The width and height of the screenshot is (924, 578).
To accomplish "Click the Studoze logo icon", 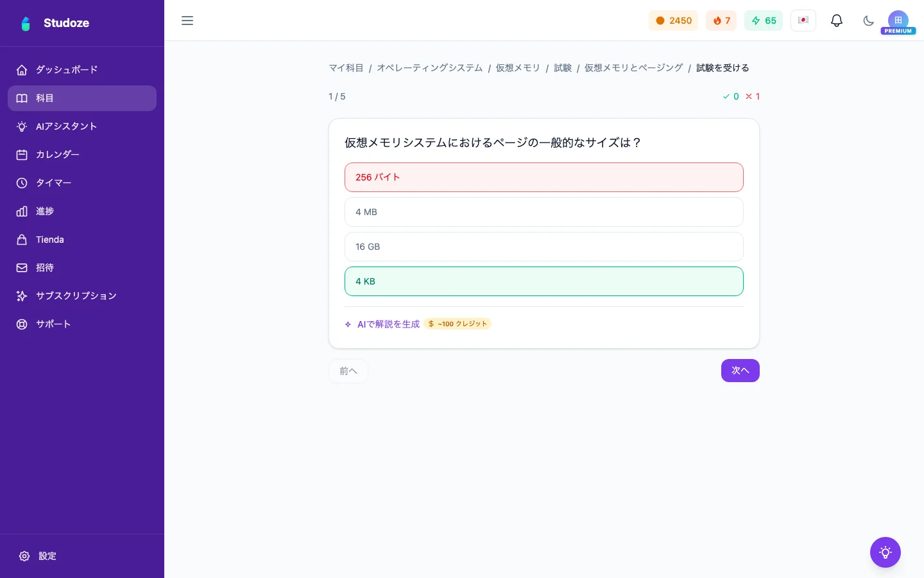I will point(26,23).
